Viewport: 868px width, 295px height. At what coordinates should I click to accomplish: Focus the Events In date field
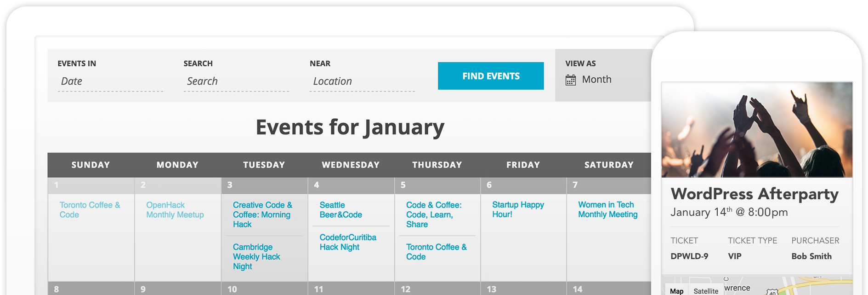coord(110,81)
